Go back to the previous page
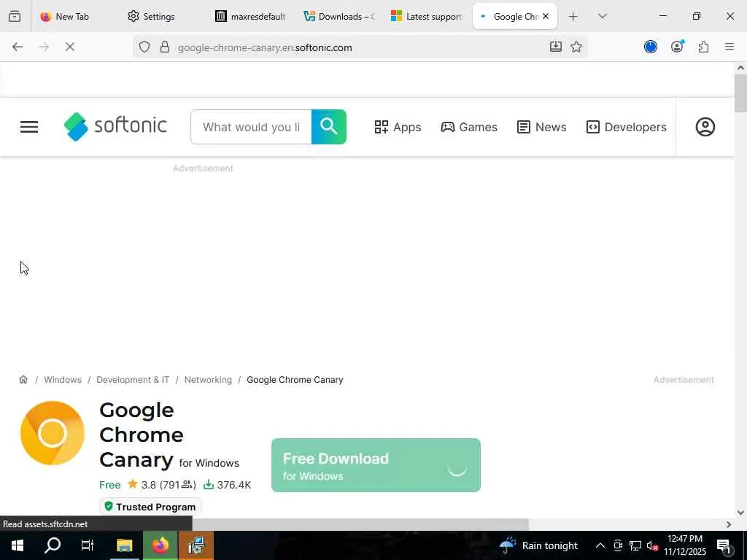The height and width of the screenshot is (560, 747). (x=18, y=47)
